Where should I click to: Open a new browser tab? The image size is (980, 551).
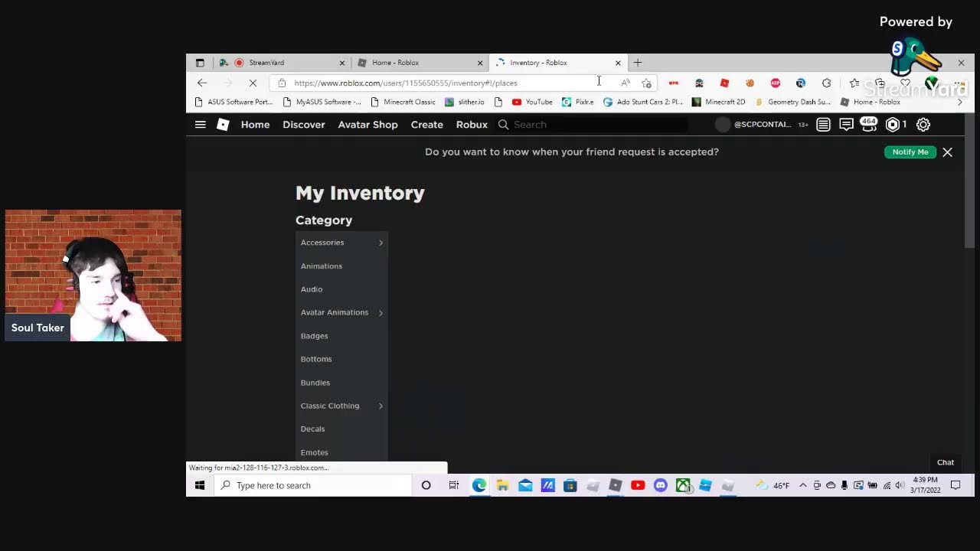click(x=638, y=63)
